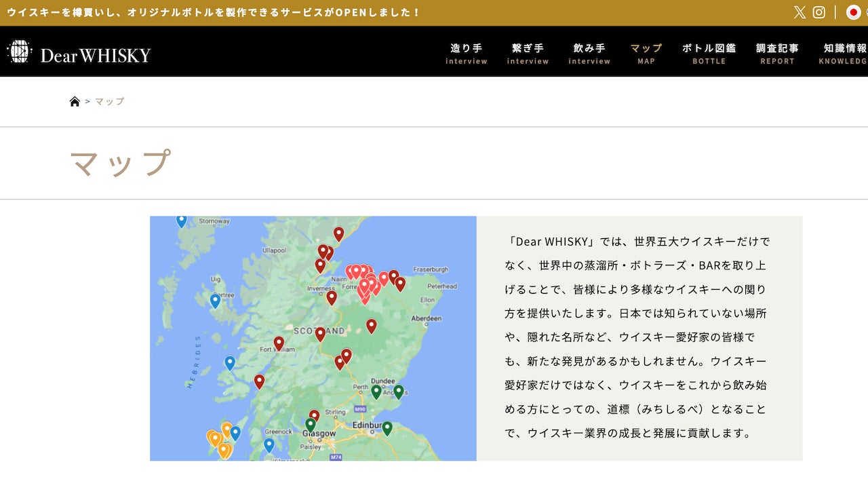Click the Dear WHISKY wordmark
Viewport: 868px width, 494px height.
[96, 56]
